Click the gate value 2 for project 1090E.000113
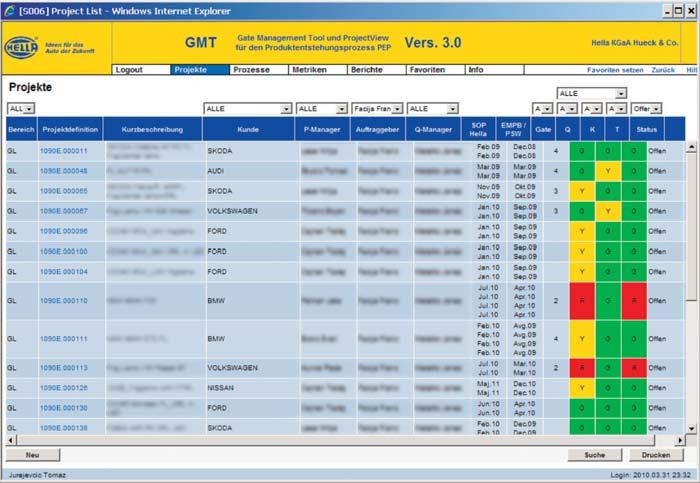 (x=556, y=368)
